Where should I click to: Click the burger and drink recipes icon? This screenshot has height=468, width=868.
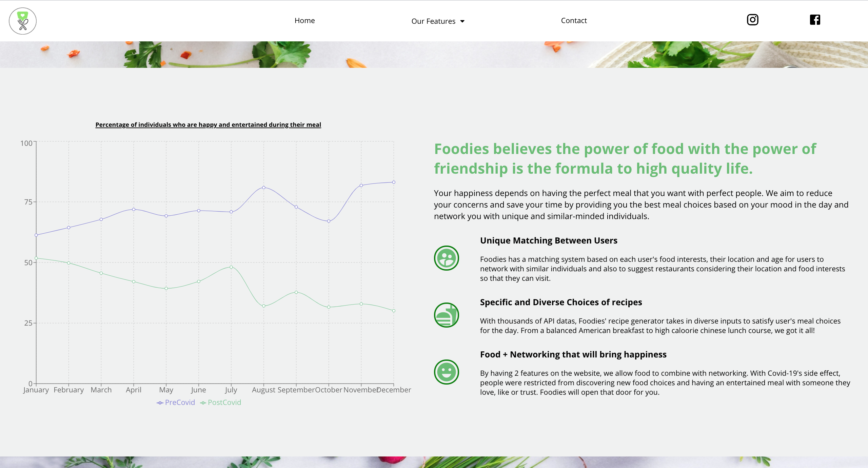tap(446, 315)
